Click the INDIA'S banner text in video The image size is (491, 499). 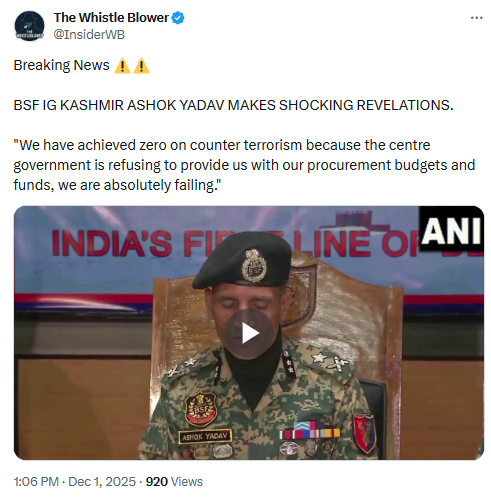112,243
